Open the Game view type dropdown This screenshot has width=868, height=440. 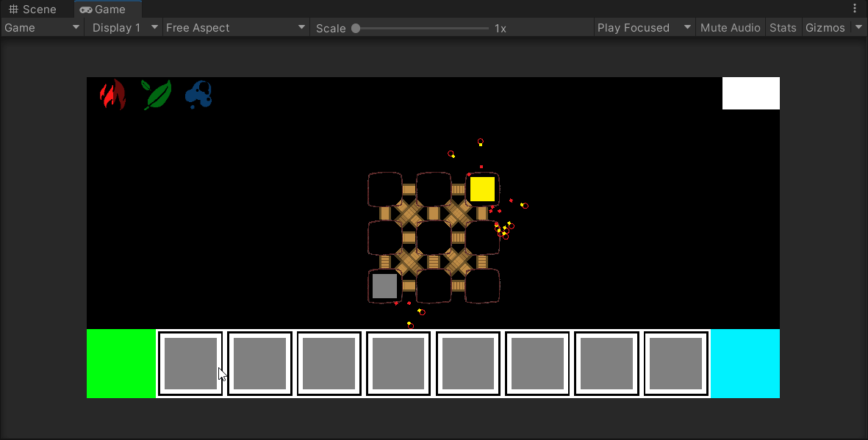coord(42,28)
